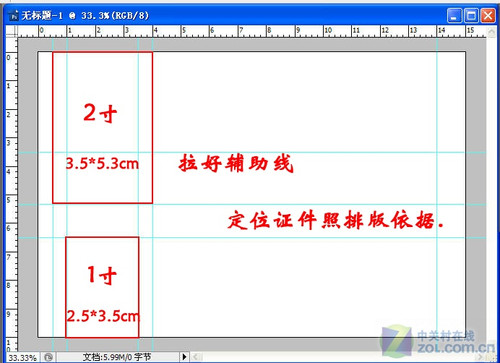This screenshot has height=363, width=500.
Task: Click the 2寸 label in the canvas
Action: [x=100, y=113]
